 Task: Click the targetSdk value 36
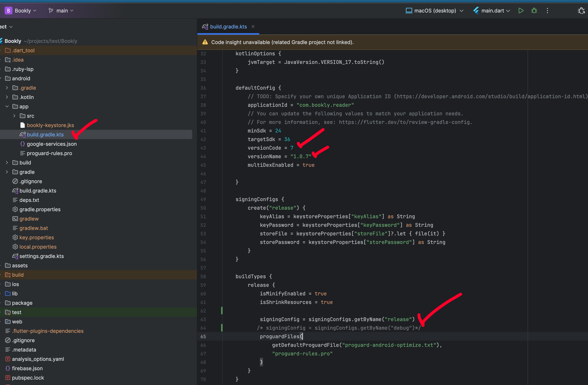click(x=287, y=139)
